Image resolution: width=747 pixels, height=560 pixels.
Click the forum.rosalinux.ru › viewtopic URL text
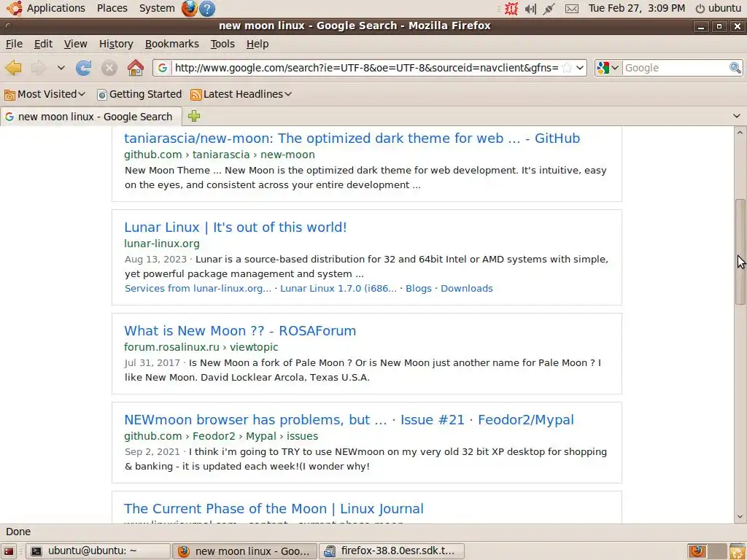tap(201, 347)
